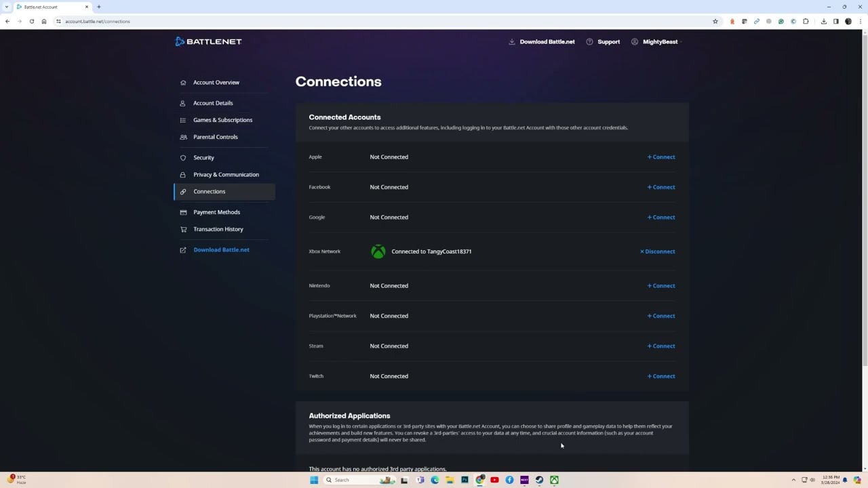868x488 pixels.
Task: Click the browser Home icon
Action: pyautogui.click(x=44, y=21)
